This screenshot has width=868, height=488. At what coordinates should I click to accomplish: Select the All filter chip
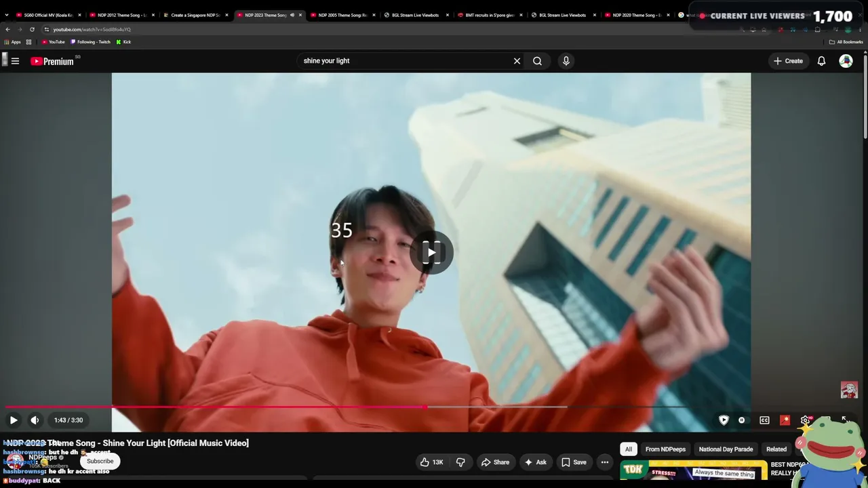(629, 449)
